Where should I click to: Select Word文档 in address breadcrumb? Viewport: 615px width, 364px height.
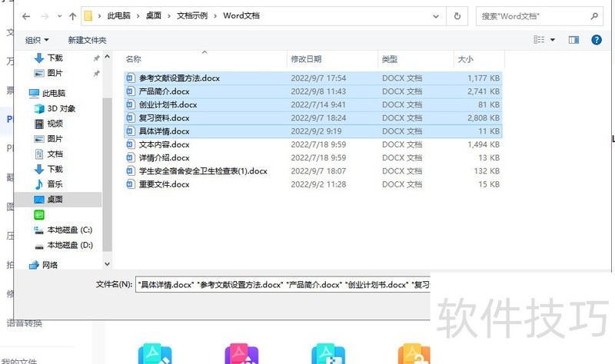coord(241,15)
